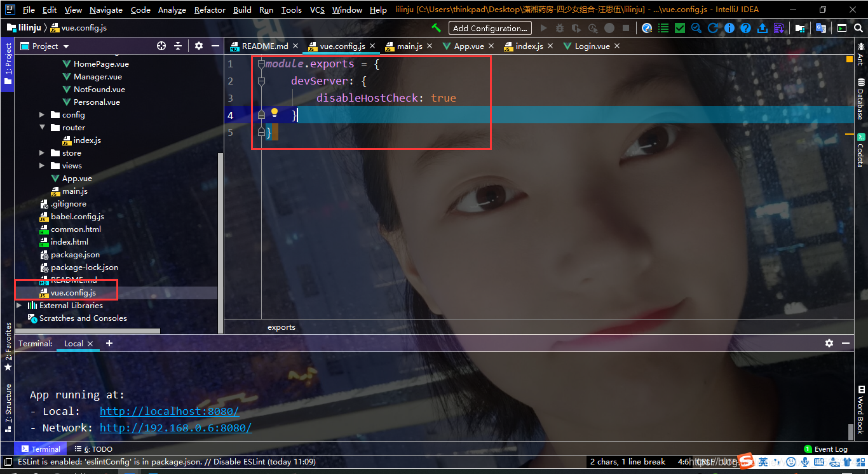
Task: Click the green list icon in toolbar
Action: pos(663,28)
